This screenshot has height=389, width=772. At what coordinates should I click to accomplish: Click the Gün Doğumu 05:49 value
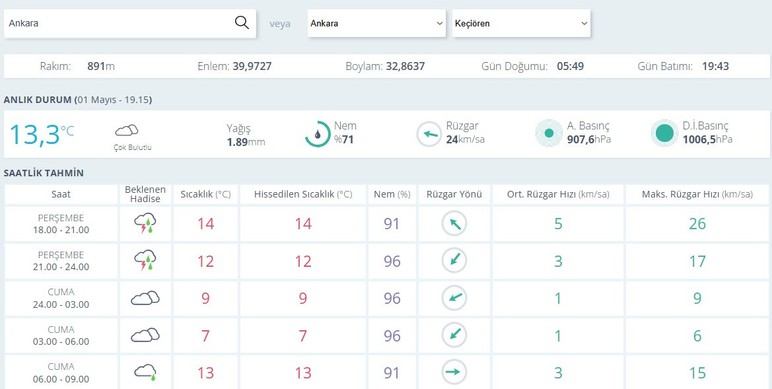click(570, 66)
